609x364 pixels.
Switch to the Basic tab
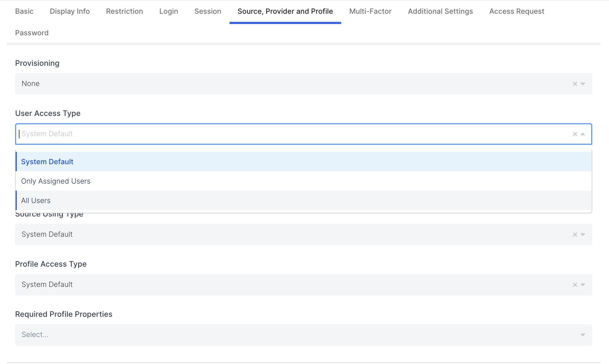[x=24, y=11]
